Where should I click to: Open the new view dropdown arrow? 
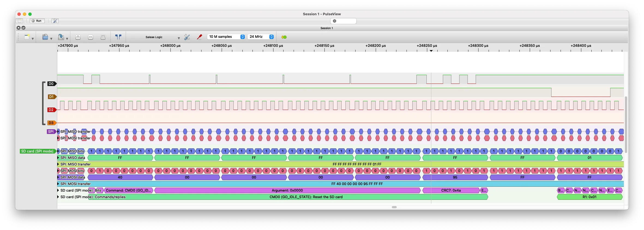(33, 39)
